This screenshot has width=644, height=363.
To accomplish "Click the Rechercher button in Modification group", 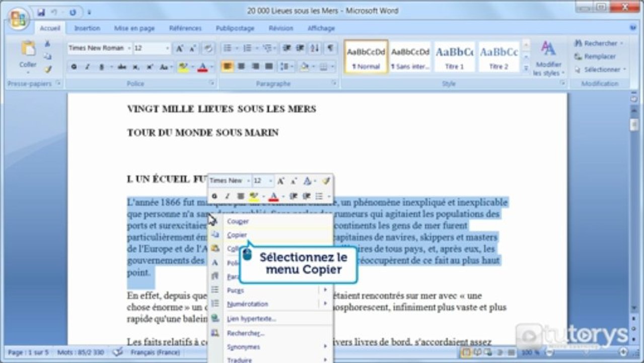I will [x=599, y=43].
